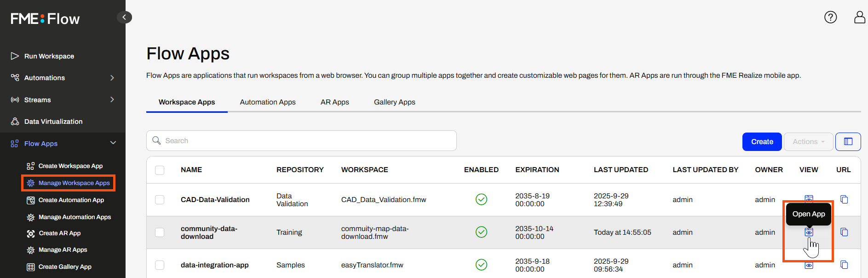The height and width of the screenshot is (278, 868).
Task: Collapse the sidebar with the arrow button
Action: tap(124, 17)
